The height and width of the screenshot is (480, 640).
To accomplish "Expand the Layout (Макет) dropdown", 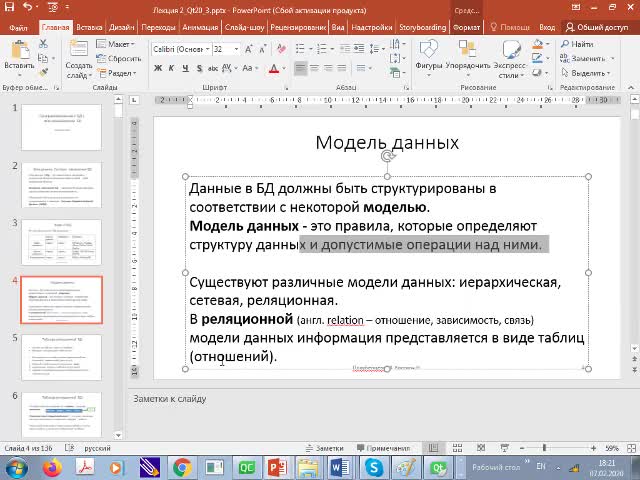I will pyautogui.click(x=116, y=44).
